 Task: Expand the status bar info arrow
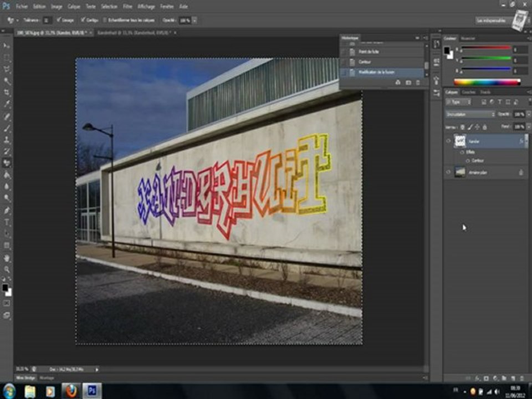point(96,369)
